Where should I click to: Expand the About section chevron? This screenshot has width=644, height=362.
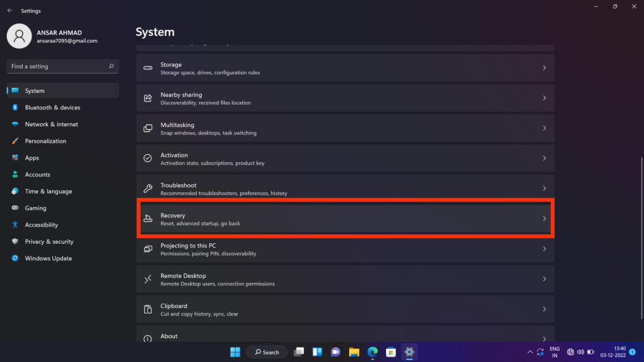545,335
